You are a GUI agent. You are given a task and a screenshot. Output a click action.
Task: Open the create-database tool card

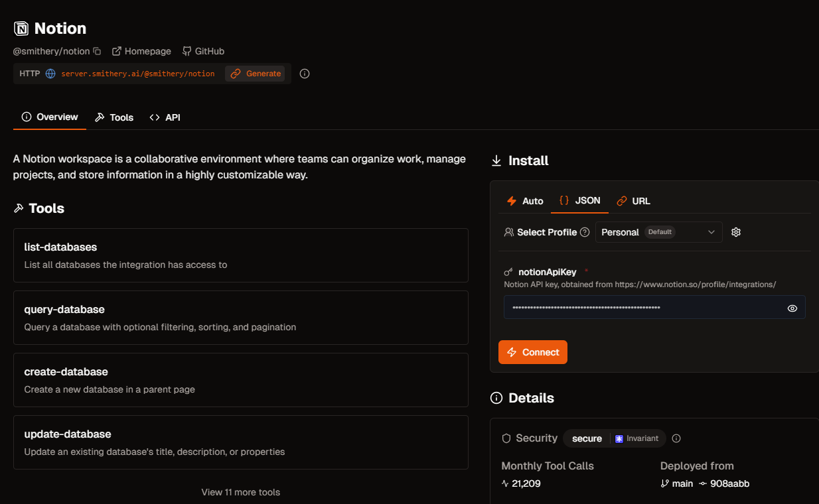[241, 380]
